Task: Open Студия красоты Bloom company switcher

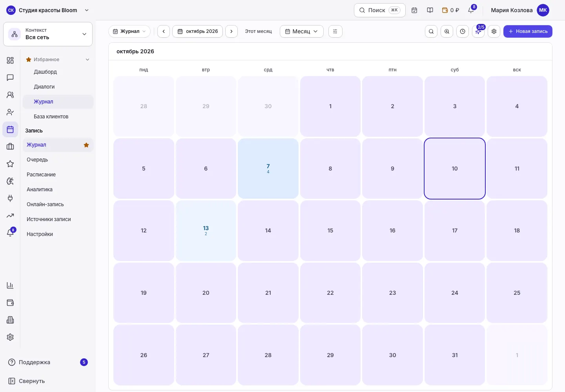Action: point(48,10)
